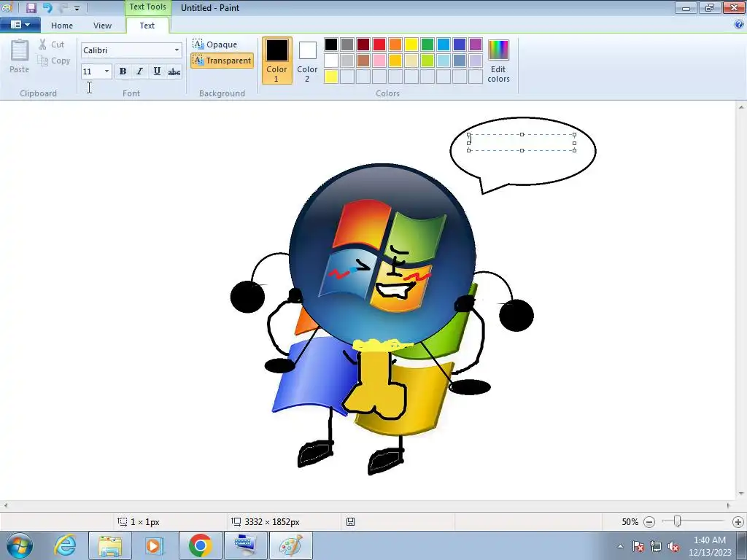Click the zoom slider handle
This screenshot has width=747, height=560.
point(677,521)
